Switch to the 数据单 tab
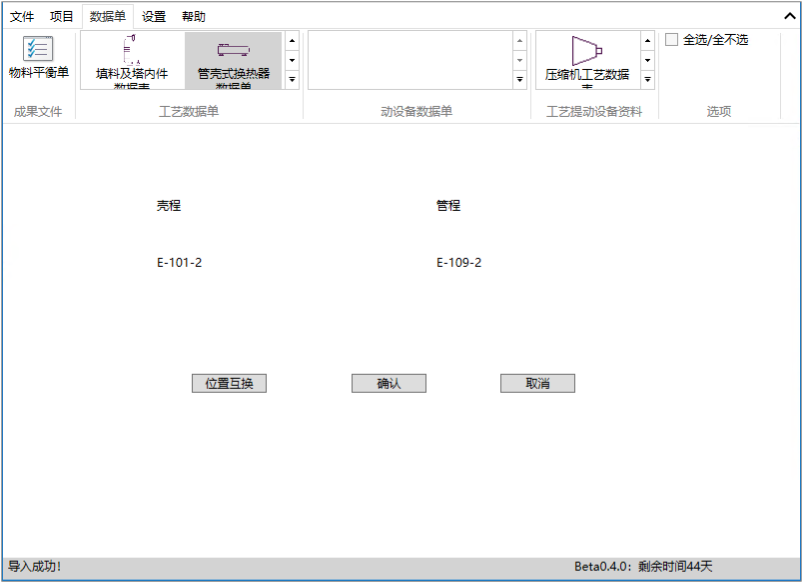Image resolution: width=802 pixels, height=582 pixels. (105, 16)
